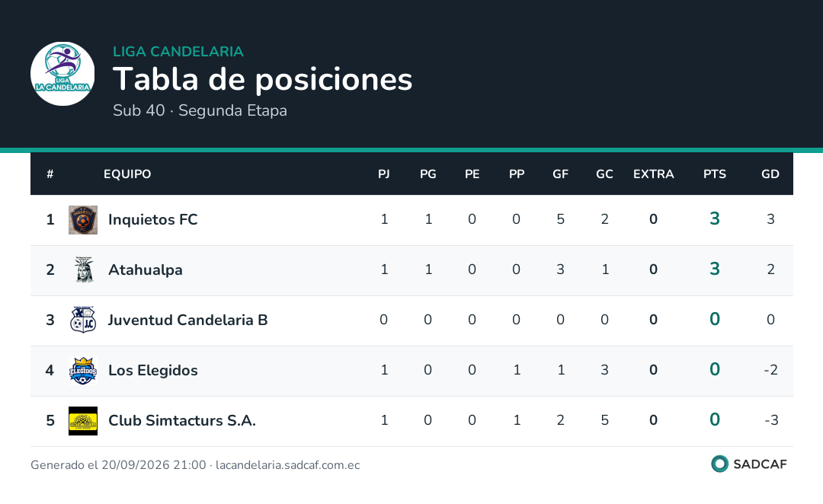The image size is (823, 504).
Task: Open Club Simtacturs S.A. team name
Action: [x=182, y=420]
